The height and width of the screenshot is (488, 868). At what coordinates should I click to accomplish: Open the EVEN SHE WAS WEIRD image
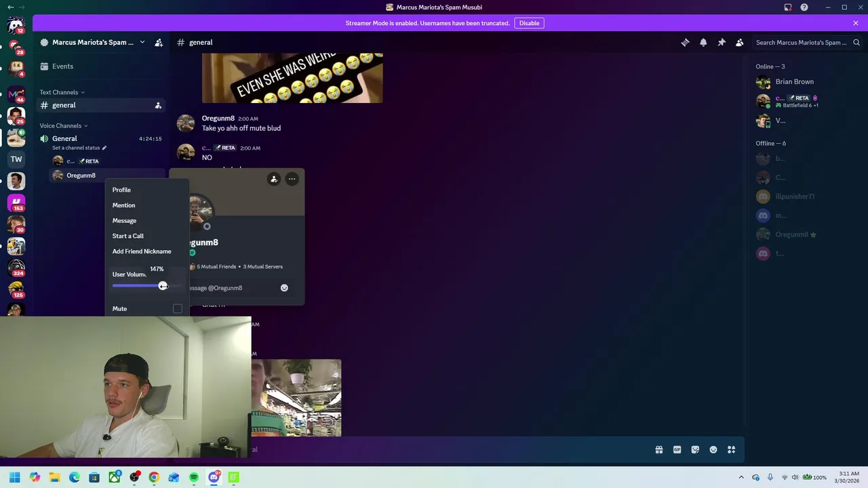point(292,78)
